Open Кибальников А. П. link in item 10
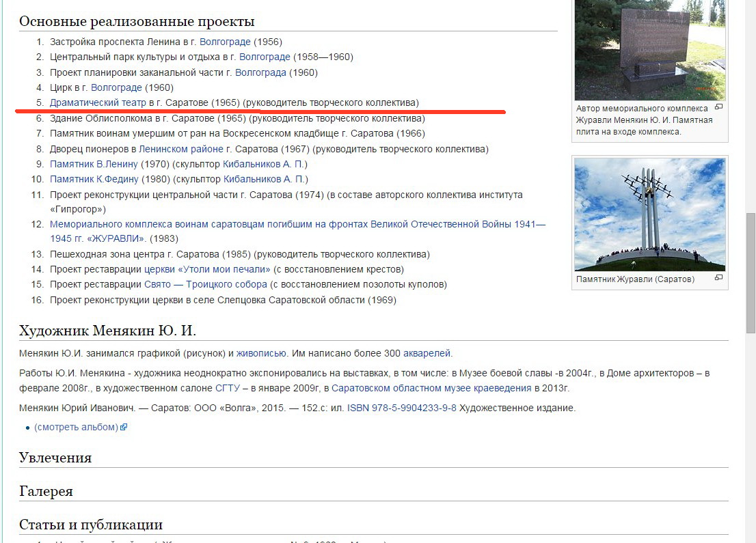Image resolution: width=756 pixels, height=543 pixels. pyautogui.click(x=264, y=179)
